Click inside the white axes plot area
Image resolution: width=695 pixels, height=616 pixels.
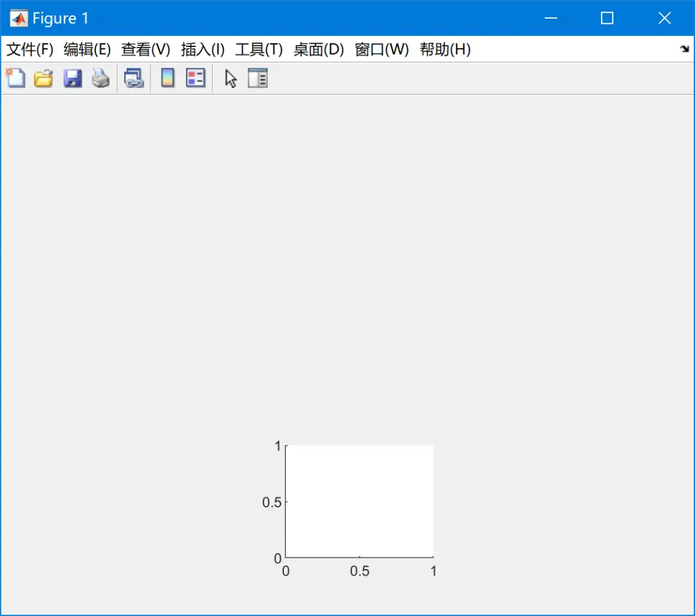[360, 501]
